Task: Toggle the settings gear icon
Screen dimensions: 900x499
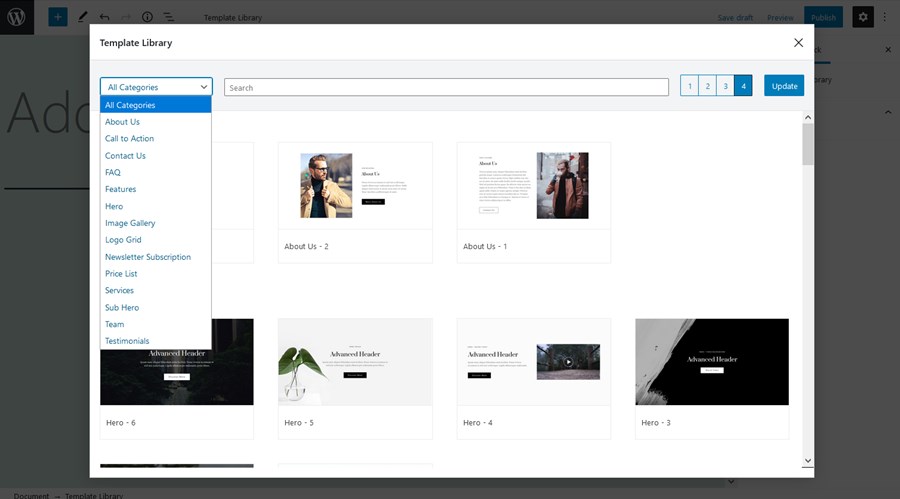Action: 863,17
